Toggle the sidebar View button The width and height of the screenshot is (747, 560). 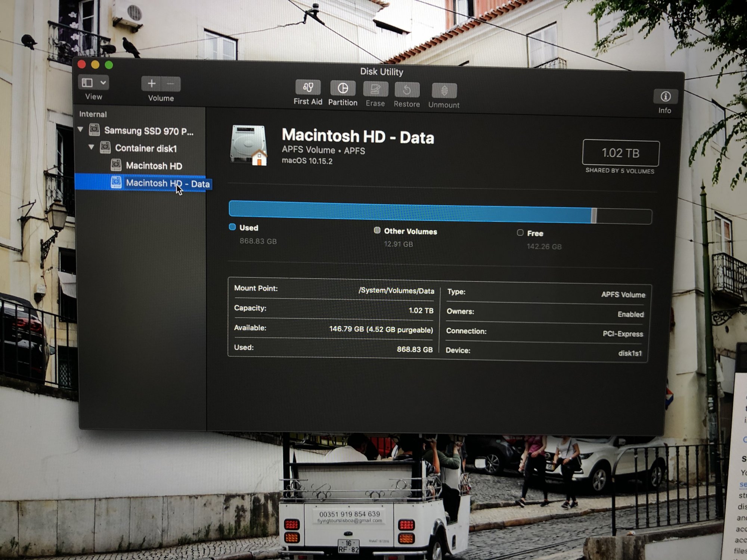click(87, 83)
